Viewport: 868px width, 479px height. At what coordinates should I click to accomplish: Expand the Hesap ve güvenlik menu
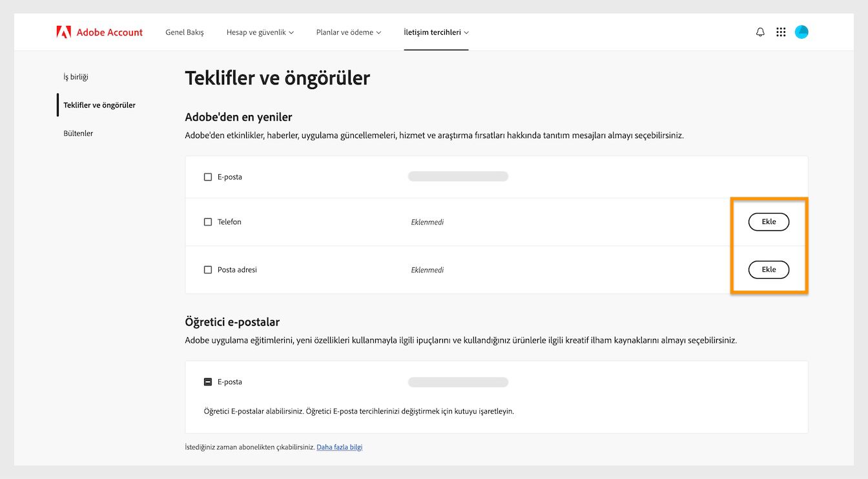click(260, 32)
